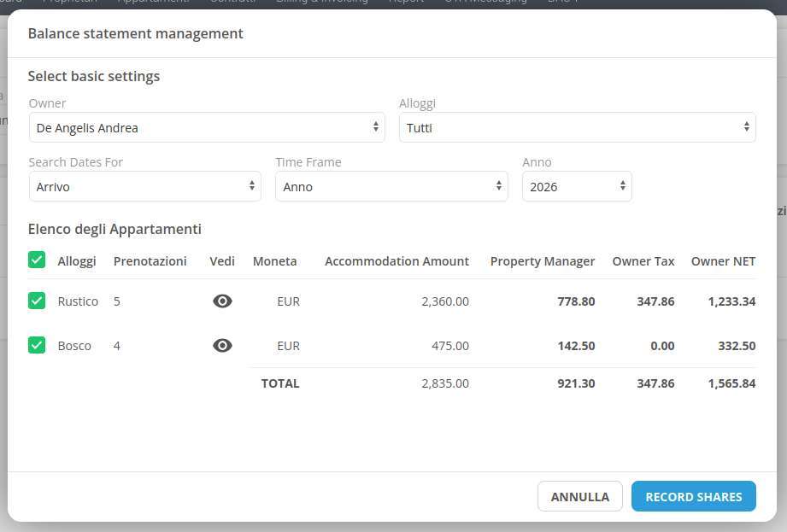
Task: Open the Search Dates For dropdown
Action: click(145, 187)
